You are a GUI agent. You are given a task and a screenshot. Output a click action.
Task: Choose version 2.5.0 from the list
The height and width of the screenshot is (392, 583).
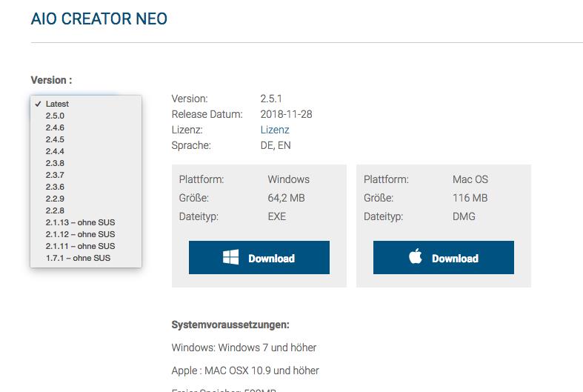click(86, 116)
